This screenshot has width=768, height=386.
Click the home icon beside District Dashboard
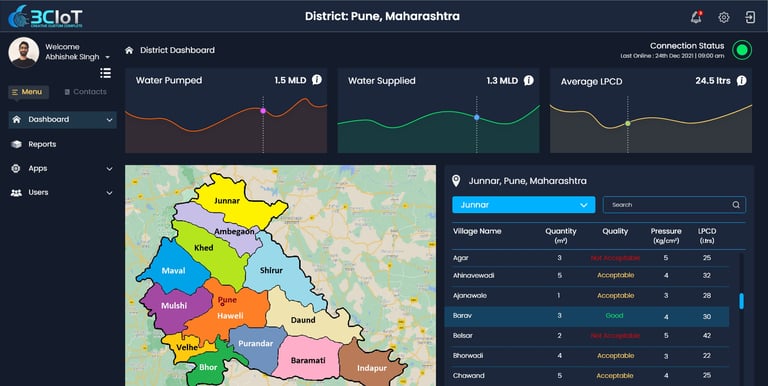click(129, 50)
